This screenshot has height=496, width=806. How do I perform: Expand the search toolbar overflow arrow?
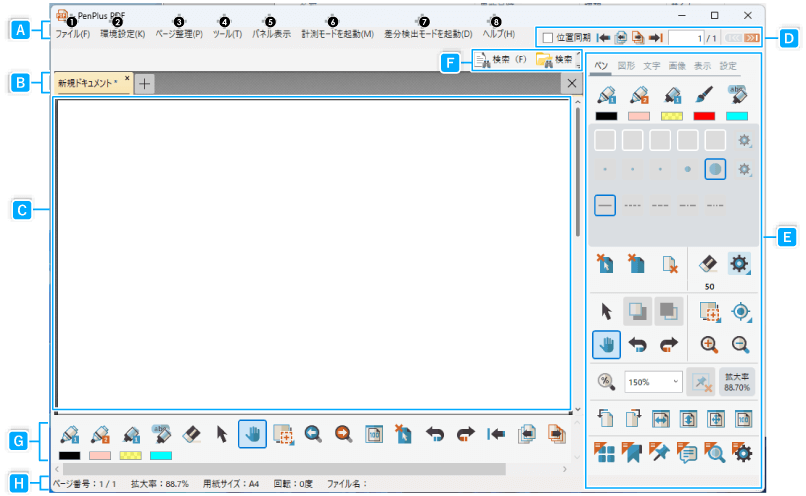pos(578,67)
